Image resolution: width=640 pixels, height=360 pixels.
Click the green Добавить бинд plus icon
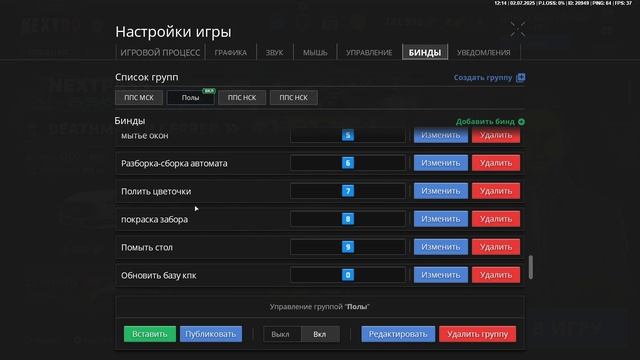tap(521, 122)
